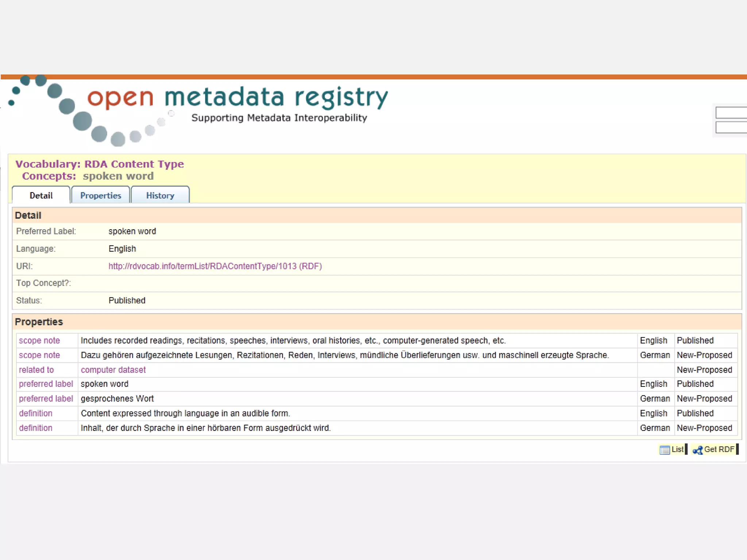Open the German scope note link
This screenshot has width=747, height=560.
click(x=39, y=355)
